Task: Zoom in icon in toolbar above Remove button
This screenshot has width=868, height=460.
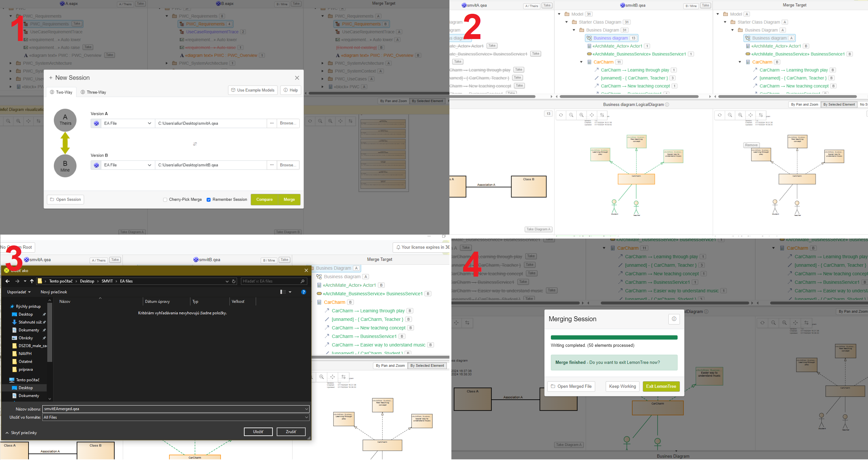Action: click(x=740, y=115)
